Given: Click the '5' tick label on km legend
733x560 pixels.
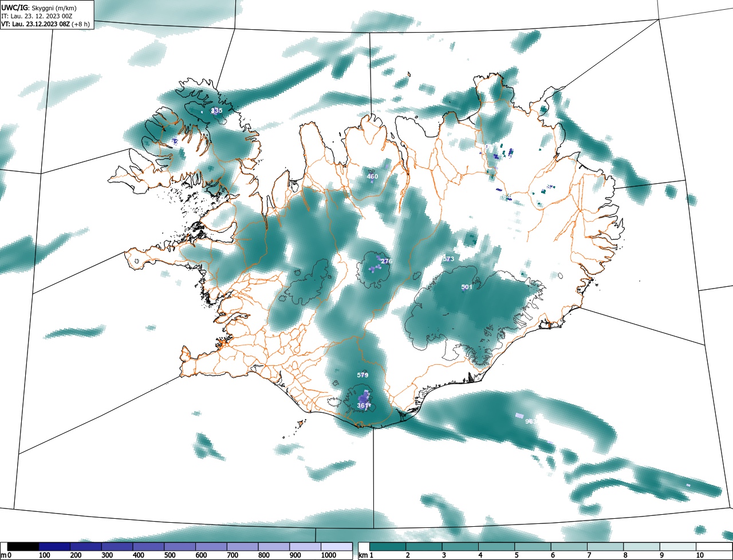Looking at the screenshot, I should tap(517, 555).
